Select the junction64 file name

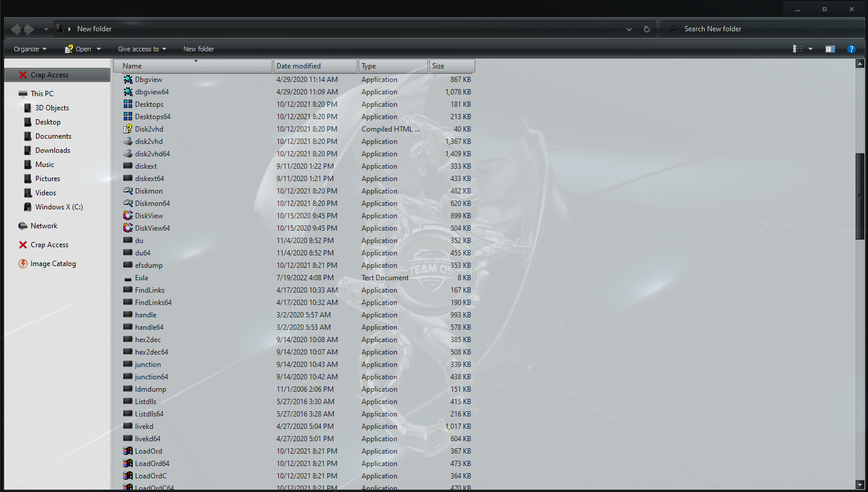(152, 377)
